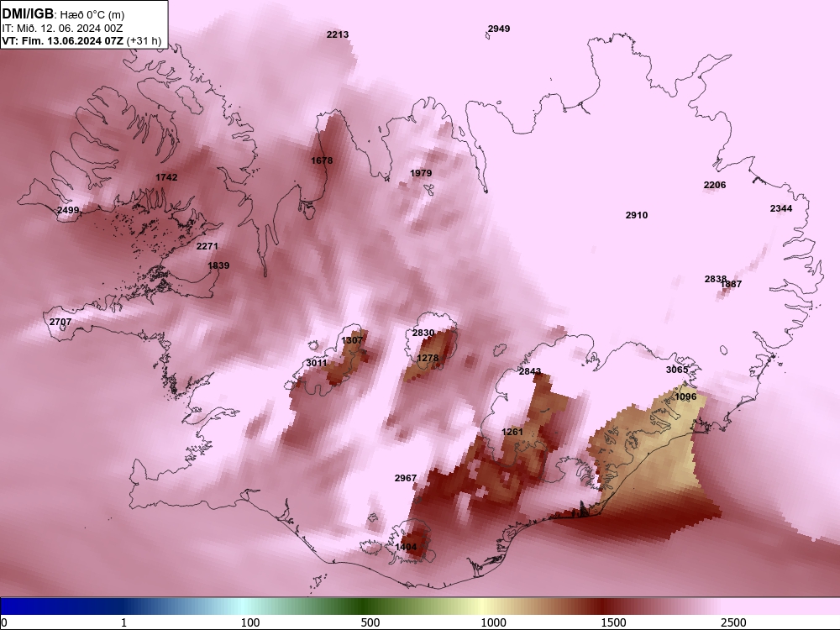Click the map value 3011
This screenshot has width=840, height=630.
[x=317, y=363]
